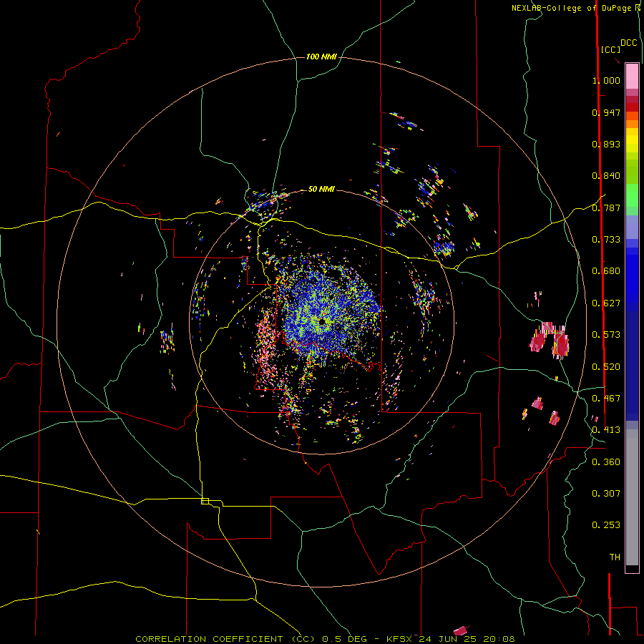Click the "TH" threshold legend label
The height and width of the screenshot is (644, 644).
[x=615, y=557]
